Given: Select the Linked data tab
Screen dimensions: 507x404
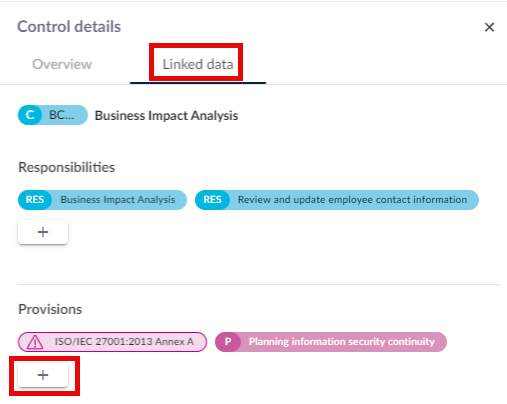Looking at the screenshot, I should coord(198,64).
